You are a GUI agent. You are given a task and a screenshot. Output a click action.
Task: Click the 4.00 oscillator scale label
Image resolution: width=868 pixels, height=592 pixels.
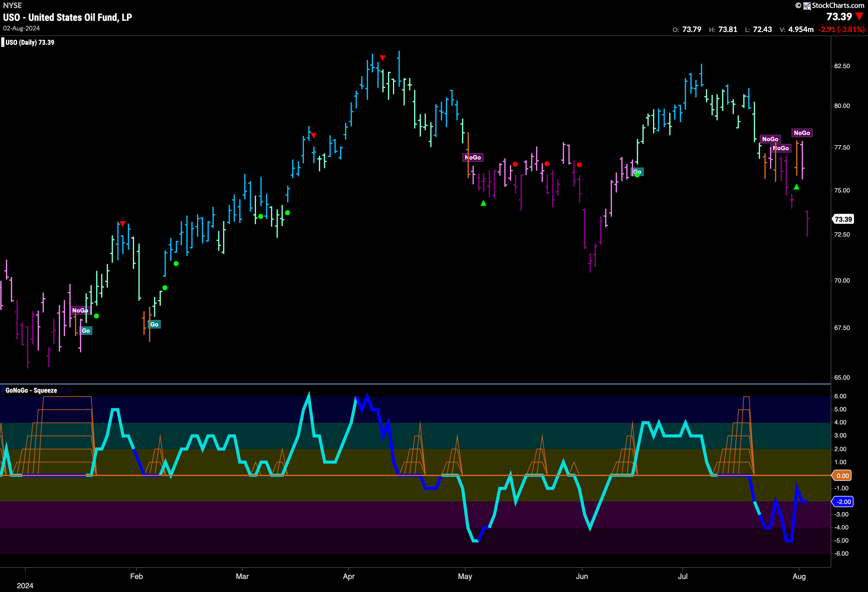pos(840,423)
